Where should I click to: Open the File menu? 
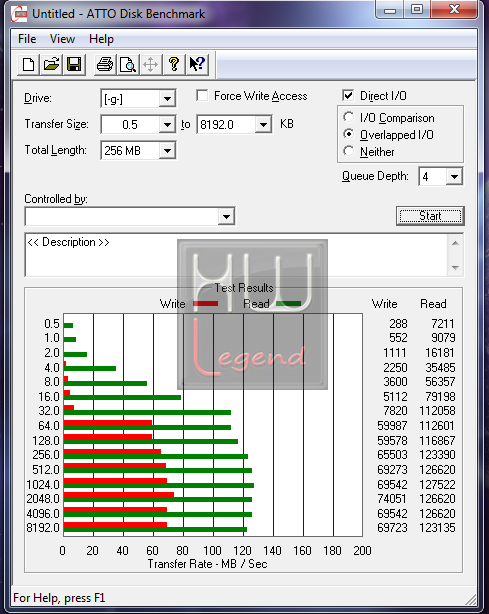coord(27,39)
